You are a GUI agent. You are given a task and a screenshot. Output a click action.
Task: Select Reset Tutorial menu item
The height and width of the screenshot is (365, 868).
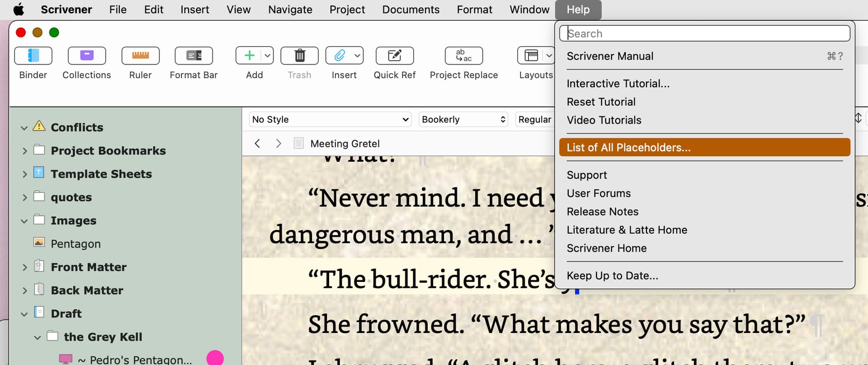click(705, 102)
